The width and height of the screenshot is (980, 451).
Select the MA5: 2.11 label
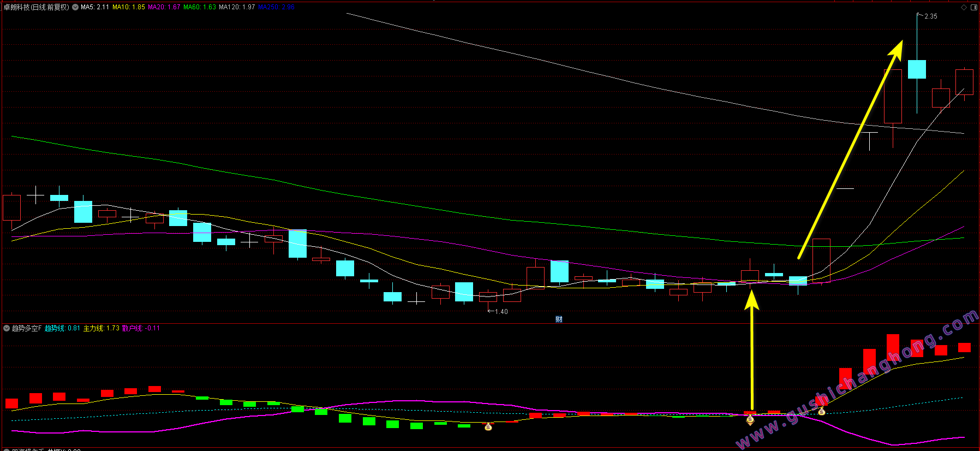pos(95,7)
